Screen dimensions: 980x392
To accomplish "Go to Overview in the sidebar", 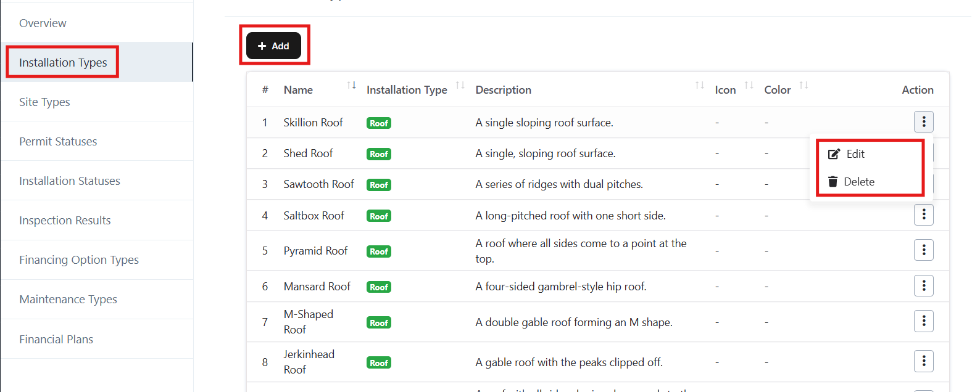I will (43, 23).
